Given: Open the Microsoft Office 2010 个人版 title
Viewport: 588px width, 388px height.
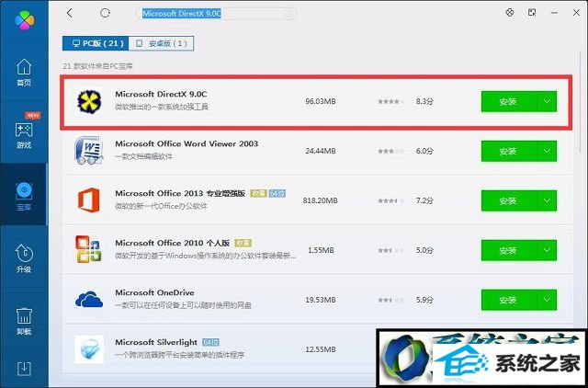Looking at the screenshot, I should click(x=172, y=243).
